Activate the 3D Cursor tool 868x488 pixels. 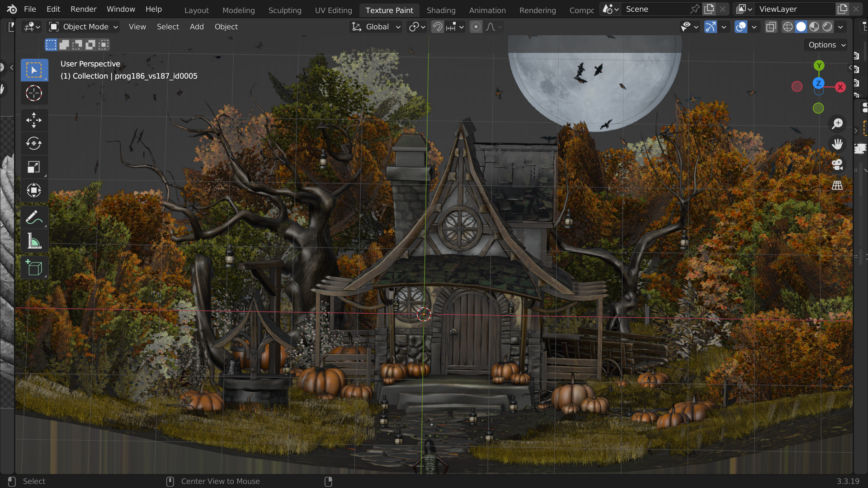coord(34,94)
